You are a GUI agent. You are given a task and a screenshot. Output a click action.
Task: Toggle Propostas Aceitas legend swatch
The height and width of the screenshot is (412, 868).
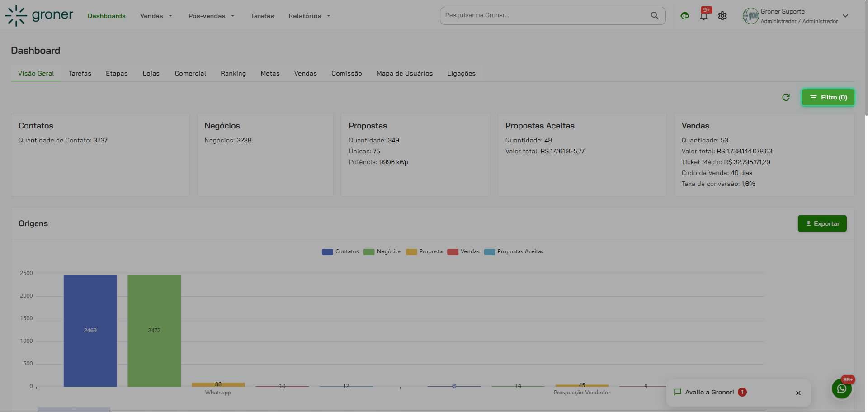click(490, 252)
